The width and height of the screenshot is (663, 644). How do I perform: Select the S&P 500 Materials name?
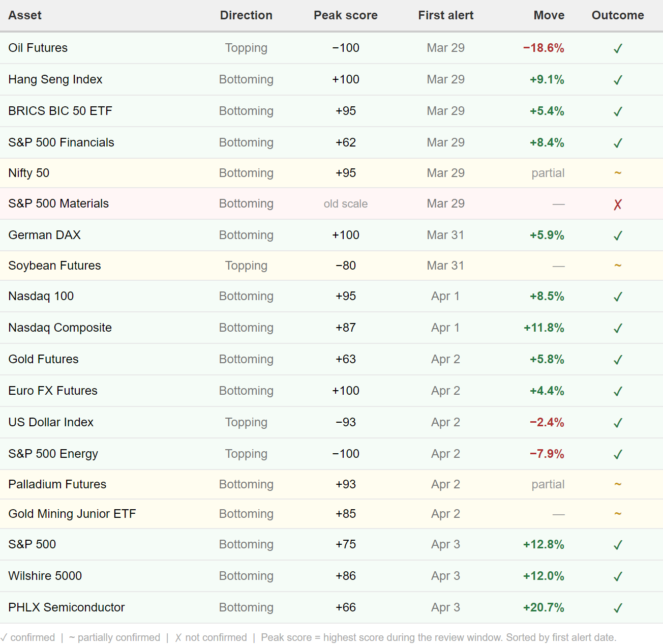pyautogui.click(x=58, y=203)
